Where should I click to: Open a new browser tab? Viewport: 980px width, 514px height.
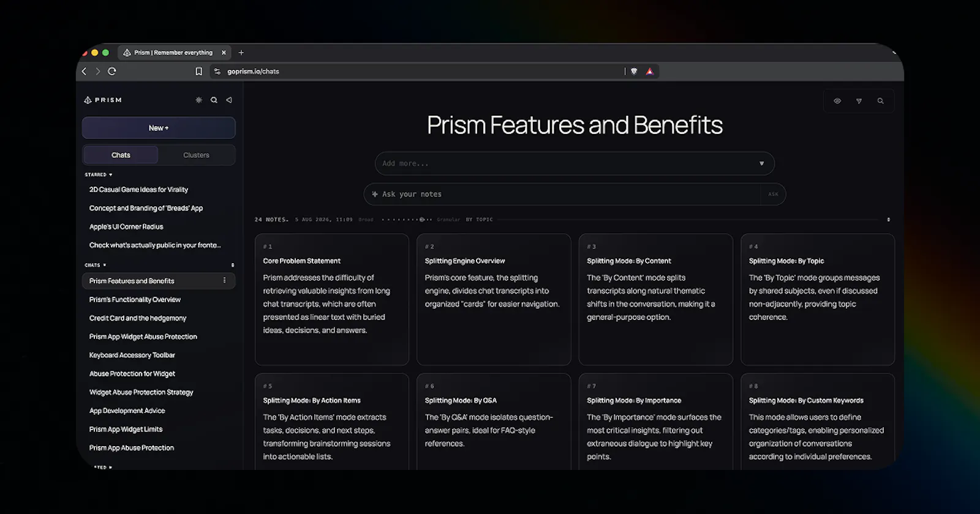[x=241, y=53]
